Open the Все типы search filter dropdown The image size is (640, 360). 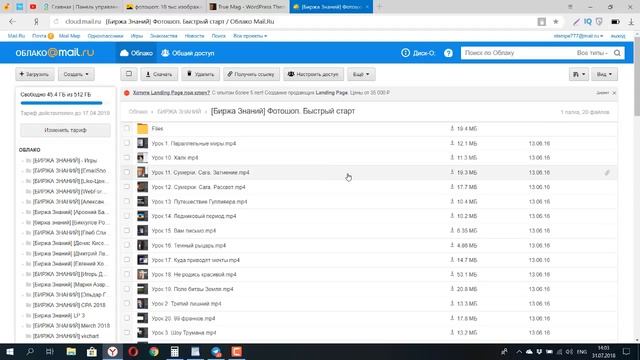[592, 53]
